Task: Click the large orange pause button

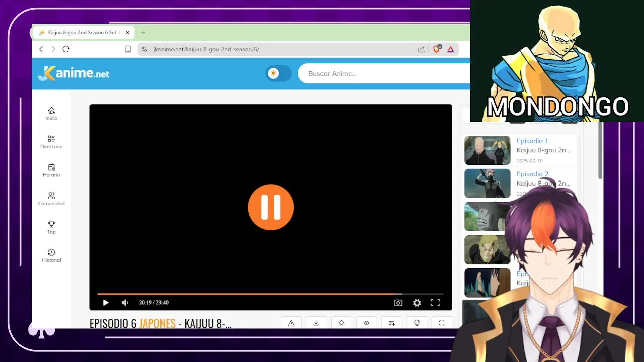Action: 271,207
